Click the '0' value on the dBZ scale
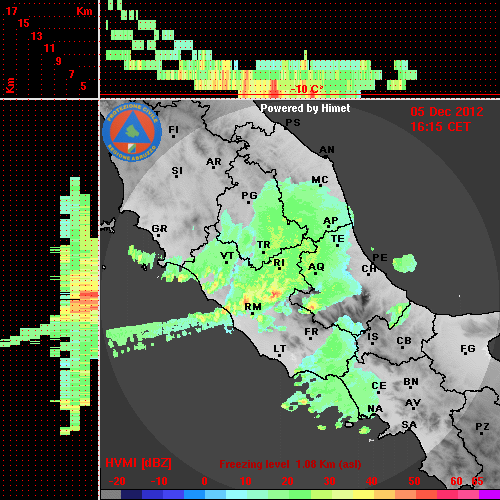 coord(204,481)
